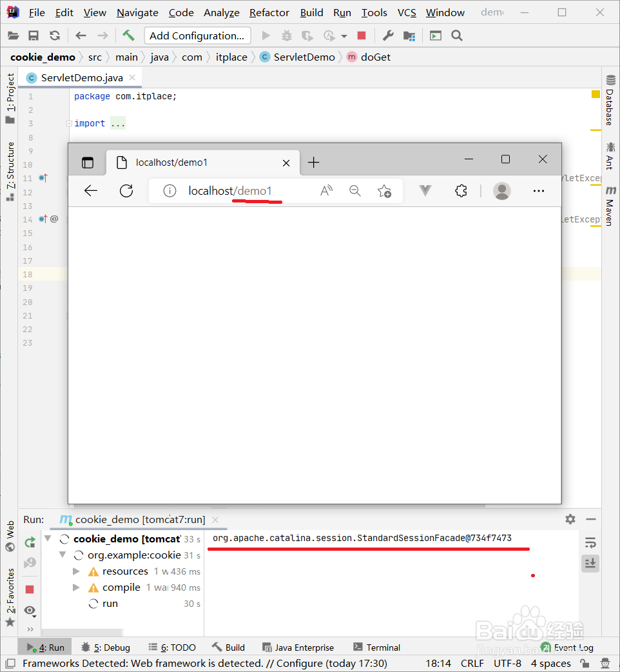Reload the localhost/demo1 browser page

[126, 191]
